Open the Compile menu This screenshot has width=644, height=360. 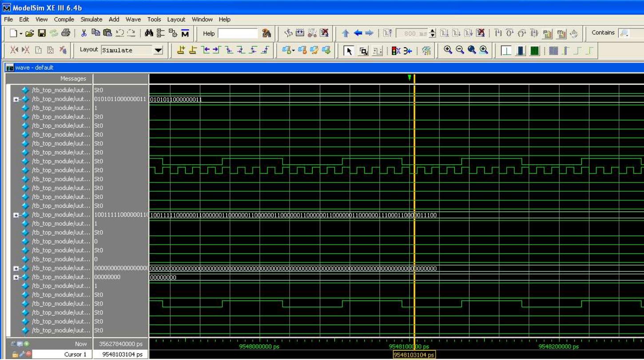point(64,20)
